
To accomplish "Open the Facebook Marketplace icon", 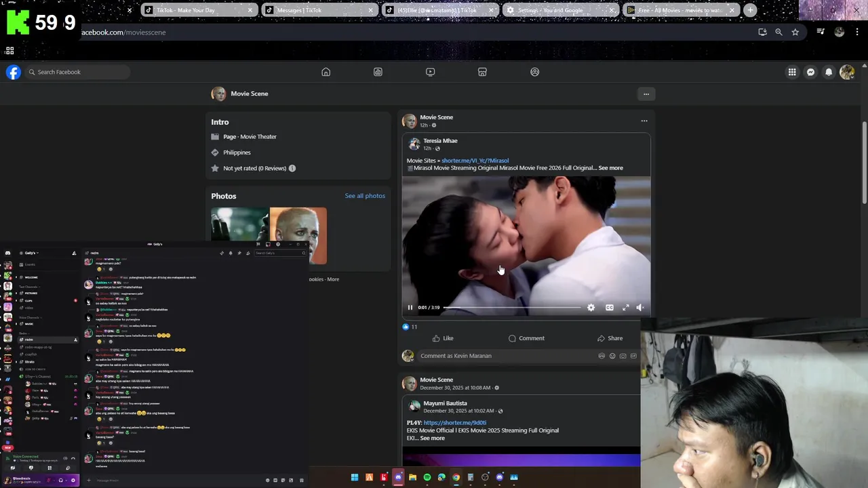I will point(482,72).
